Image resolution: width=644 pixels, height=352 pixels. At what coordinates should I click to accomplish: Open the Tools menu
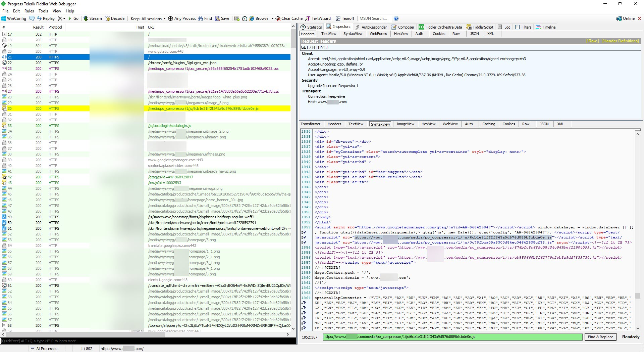point(43,11)
